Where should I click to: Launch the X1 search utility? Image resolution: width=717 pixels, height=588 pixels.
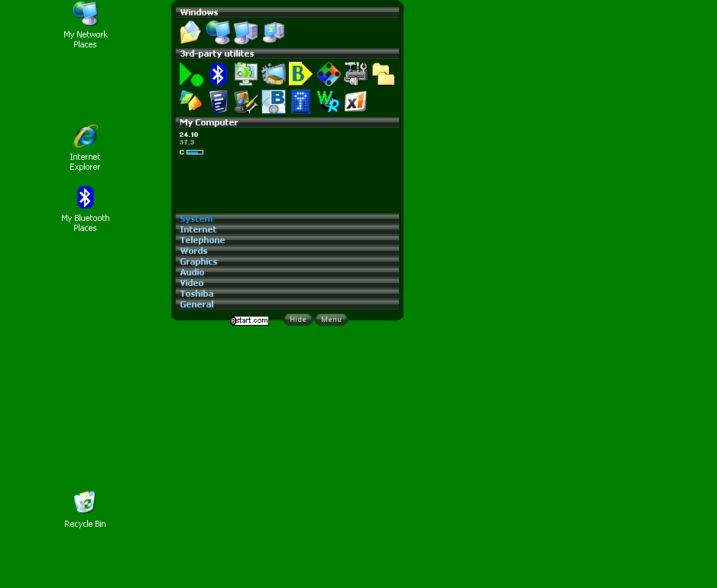pyautogui.click(x=355, y=102)
